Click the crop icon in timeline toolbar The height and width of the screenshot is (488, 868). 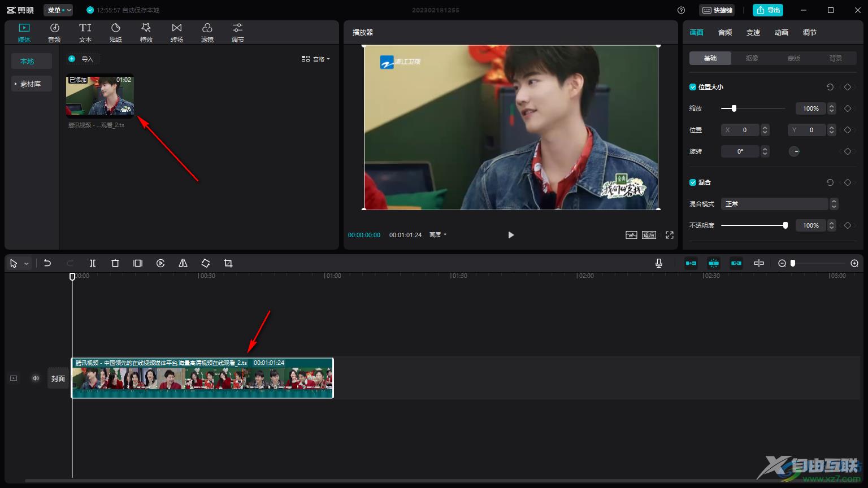tap(228, 263)
